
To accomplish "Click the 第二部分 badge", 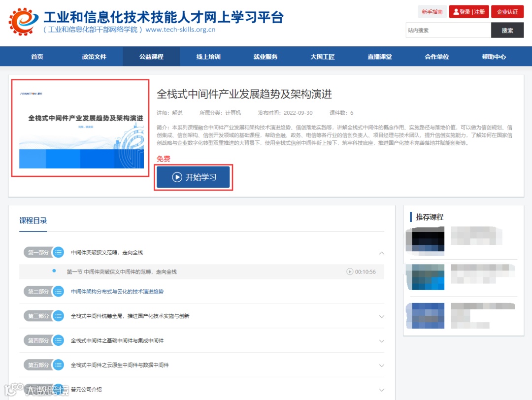I will 38,292.
